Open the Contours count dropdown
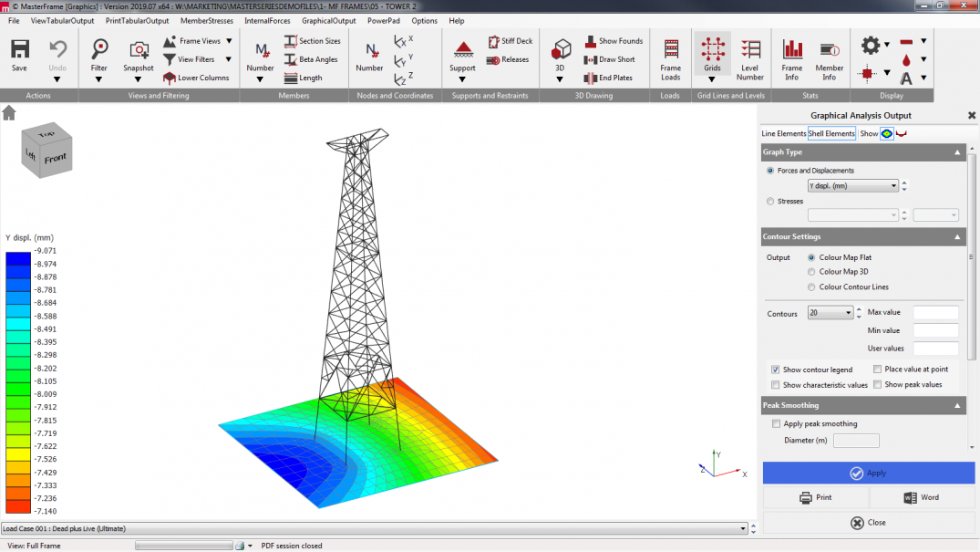Viewport: 980px width, 552px height. (830, 312)
